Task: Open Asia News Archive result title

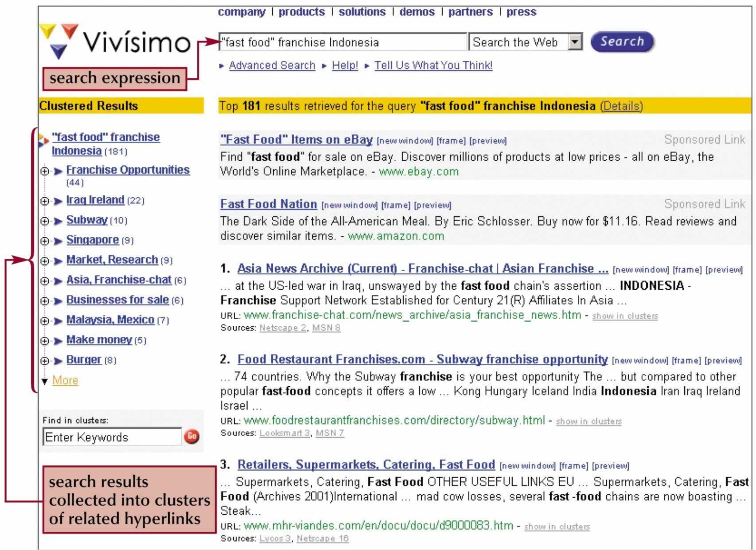Action: click(423, 269)
